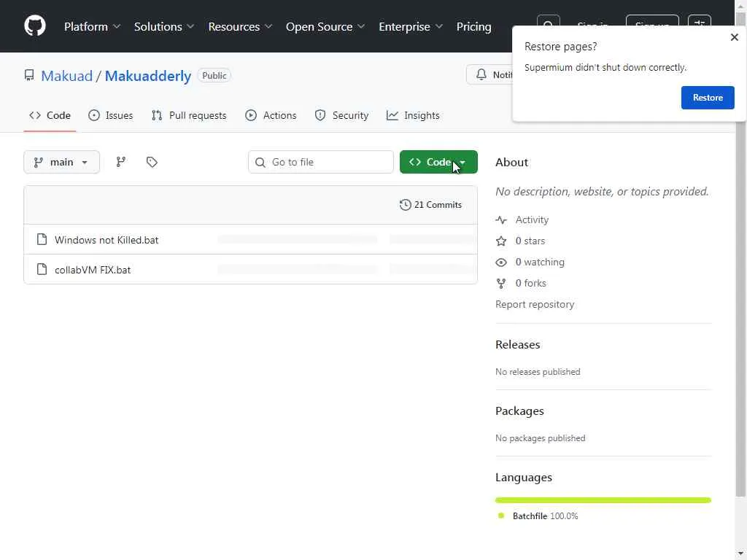This screenshot has width=747, height=560.
Task: Expand the Platform menu
Action: click(92, 27)
